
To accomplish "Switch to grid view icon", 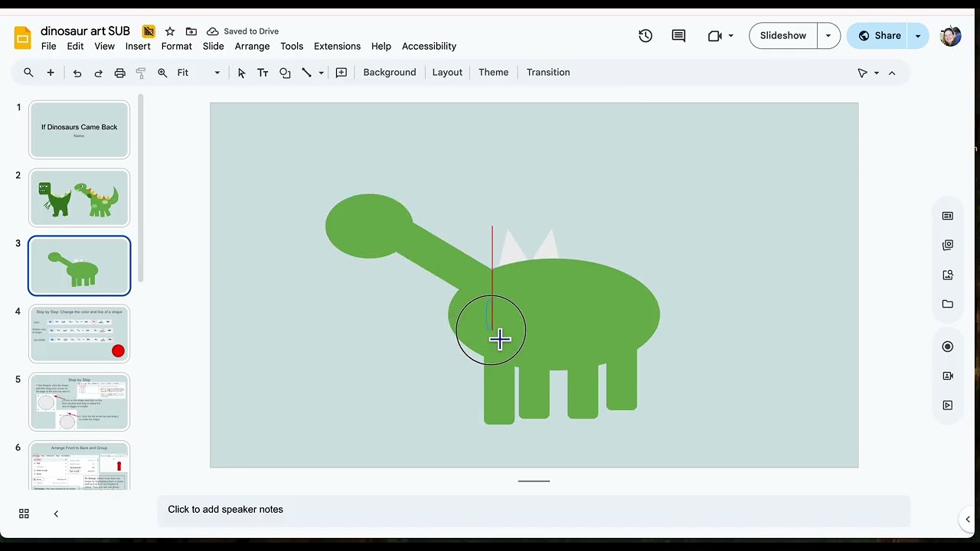I will pos(24,514).
